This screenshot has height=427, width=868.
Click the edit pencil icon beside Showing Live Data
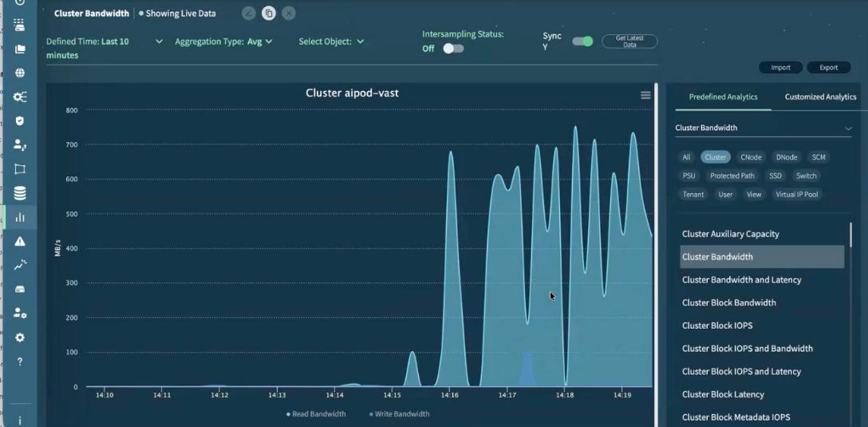coord(249,14)
